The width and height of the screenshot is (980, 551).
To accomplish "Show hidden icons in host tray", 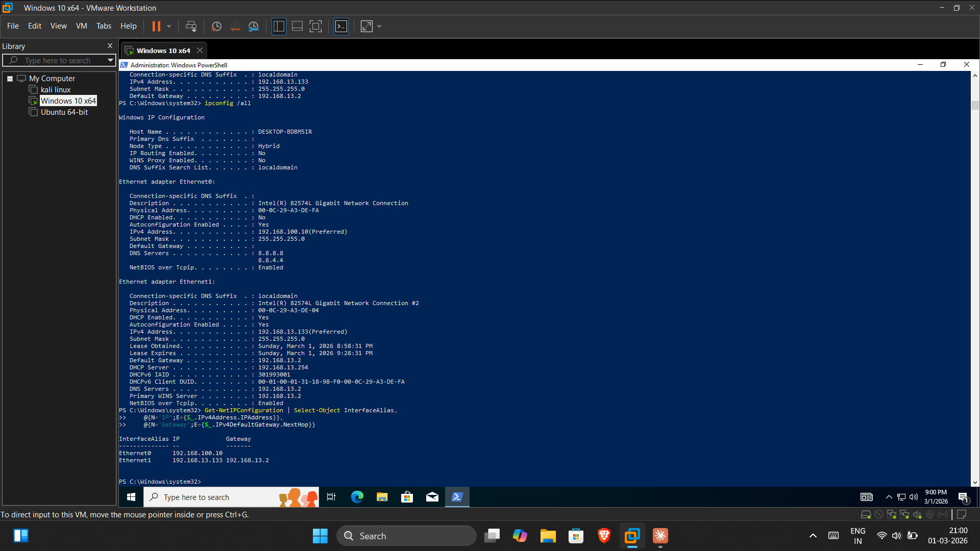I will [x=813, y=536].
